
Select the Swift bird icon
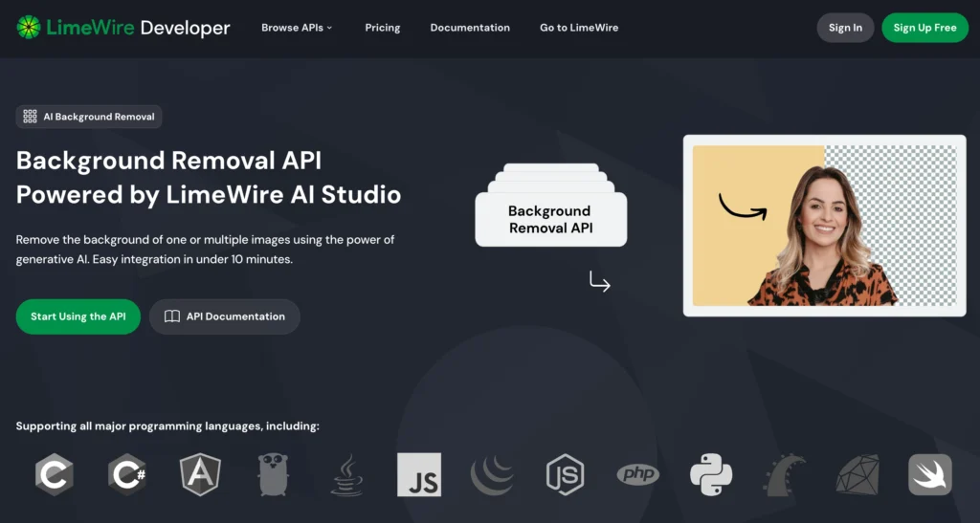[930, 474]
